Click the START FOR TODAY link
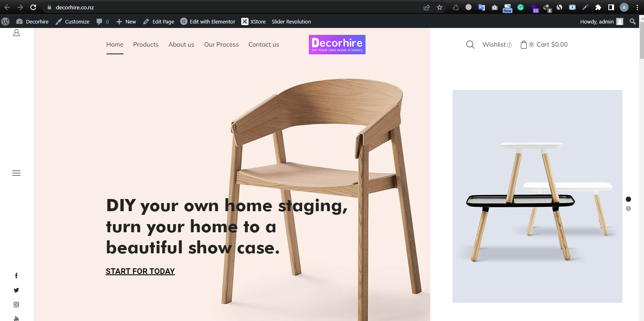 [x=140, y=271]
